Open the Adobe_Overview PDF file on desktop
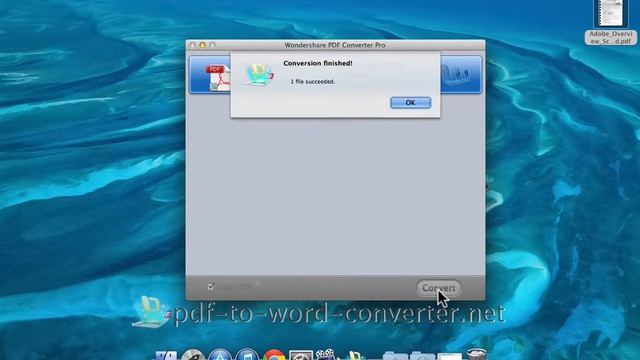This screenshot has height=360, width=640. [x=610, y=22]
